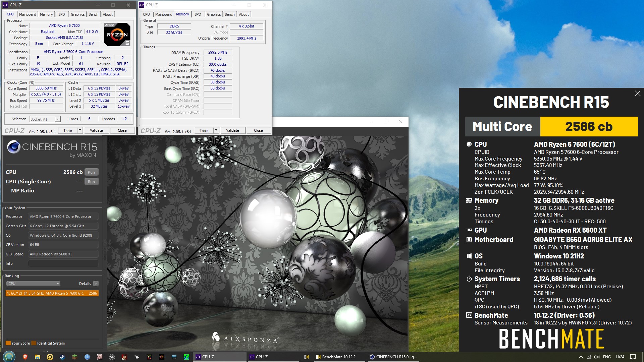Viewport: 644px width, 362px height.
Task: Open File Explorer from the taskbar
Action: [x=38, y=357]
